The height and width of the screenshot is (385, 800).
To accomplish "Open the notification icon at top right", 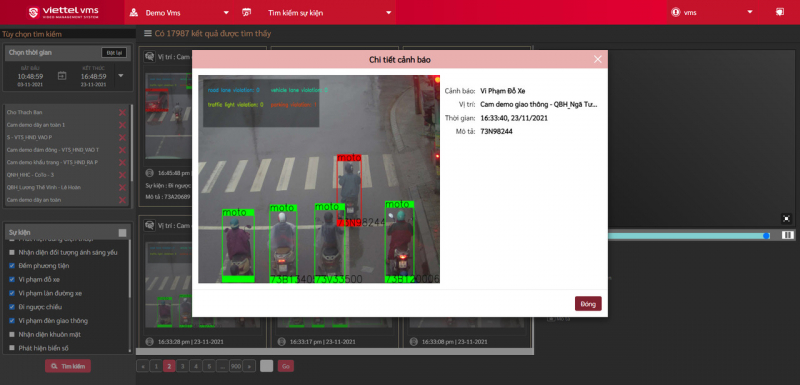I will [780, 12].
